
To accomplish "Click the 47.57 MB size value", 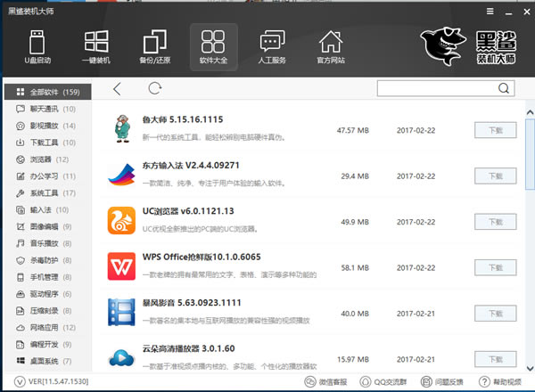I will pos(353,131).
